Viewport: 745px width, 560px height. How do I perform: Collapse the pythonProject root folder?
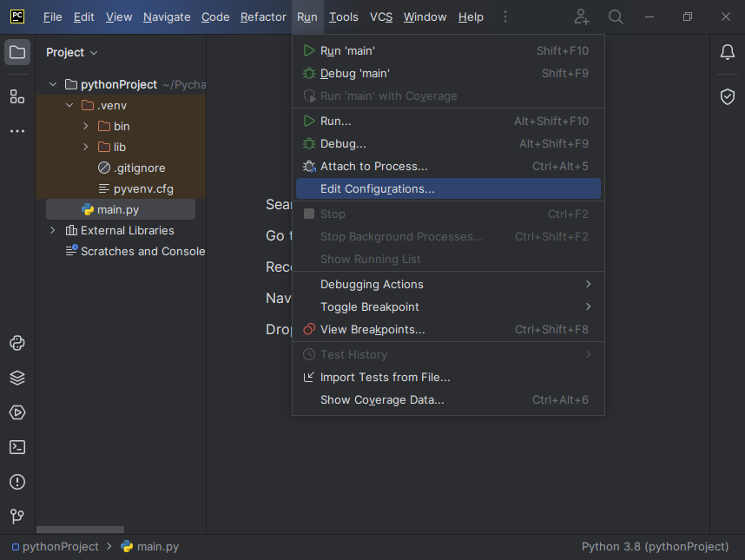(53, 84)
